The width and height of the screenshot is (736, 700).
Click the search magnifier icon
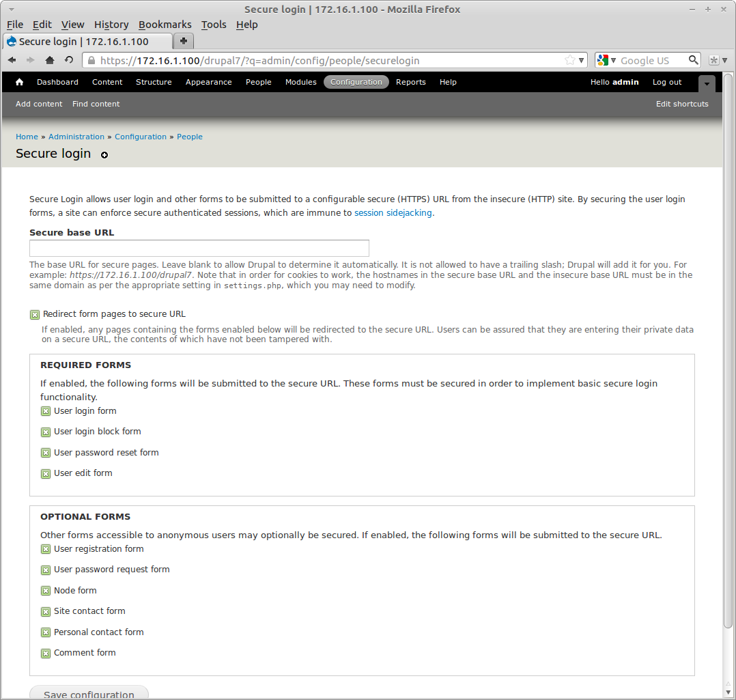693,60
